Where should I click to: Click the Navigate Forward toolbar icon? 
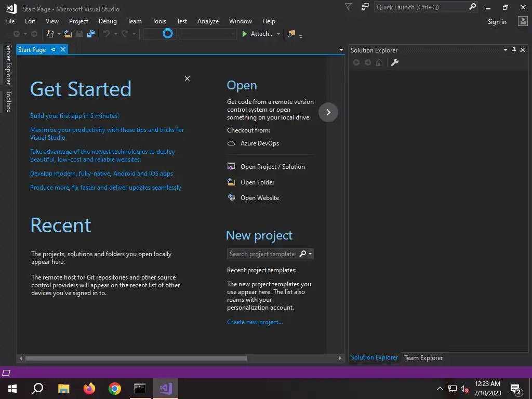(34, 34)
